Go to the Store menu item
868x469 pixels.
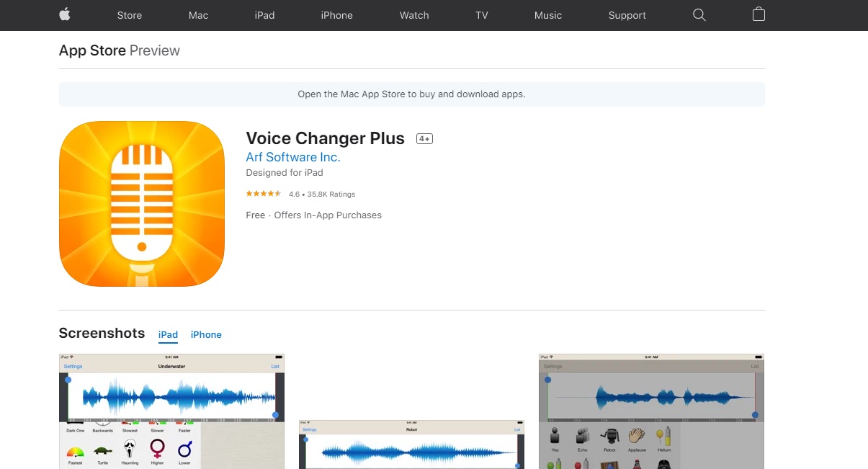[x=130, y=15]
